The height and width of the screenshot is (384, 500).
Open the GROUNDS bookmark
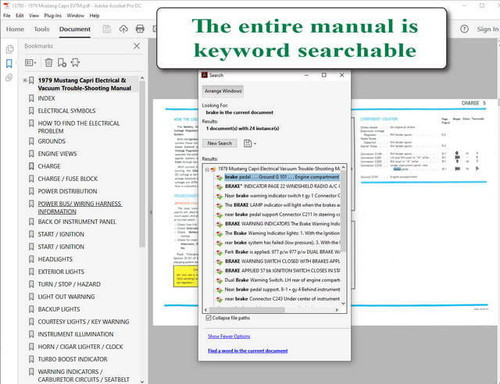pos(52,141)
